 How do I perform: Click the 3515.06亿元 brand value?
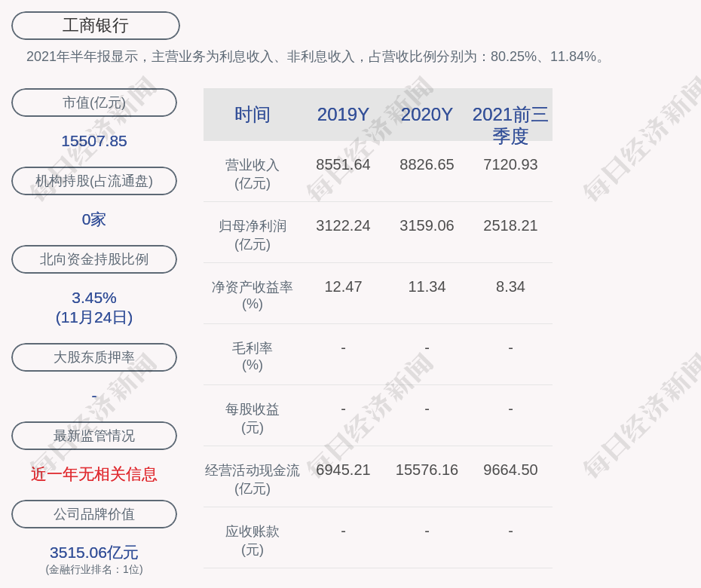pyautogui.click(x=94, y=553)
